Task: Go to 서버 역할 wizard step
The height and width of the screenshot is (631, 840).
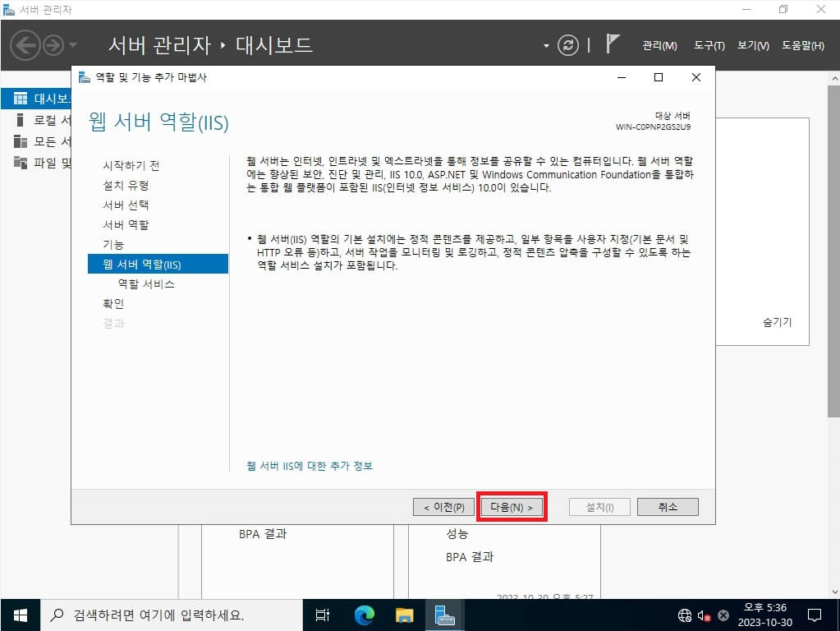Action: (126, 225)
